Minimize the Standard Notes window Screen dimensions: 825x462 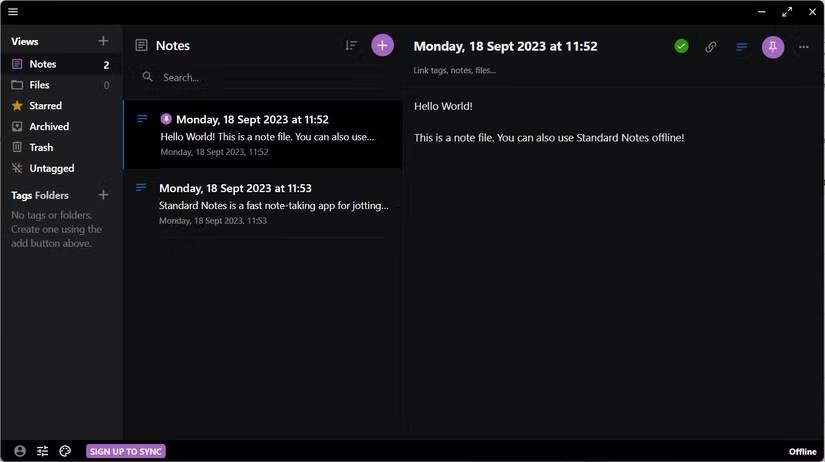point(761,12)
